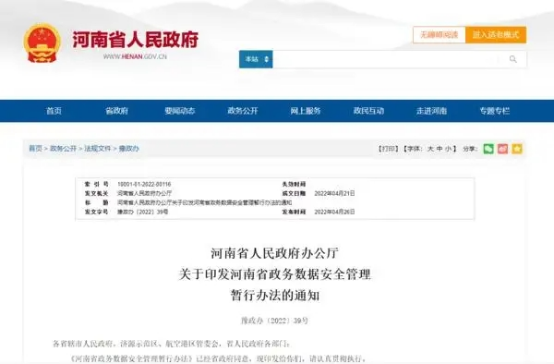Viewport: 554px width, 364px height.
Task: Select 政务公开 in the navigation bar
Action: [242, 111]
